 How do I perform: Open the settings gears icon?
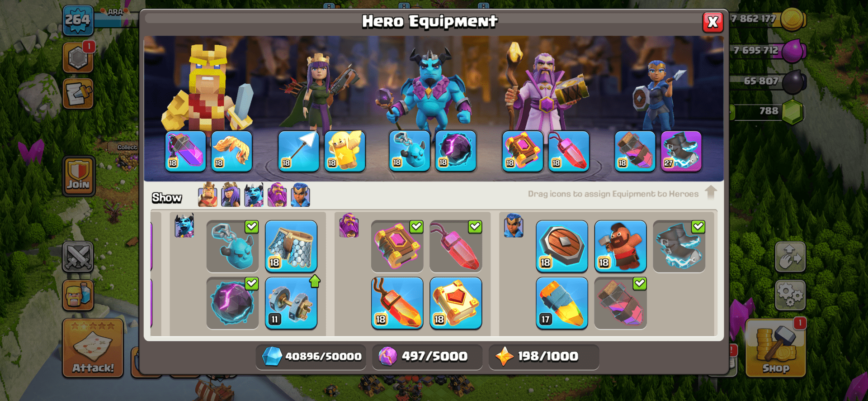coord(790,295)
